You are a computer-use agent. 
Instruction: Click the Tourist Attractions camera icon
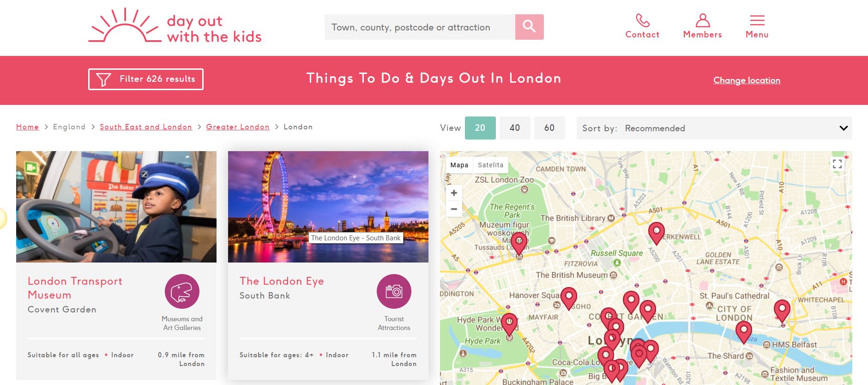point(394,292)
